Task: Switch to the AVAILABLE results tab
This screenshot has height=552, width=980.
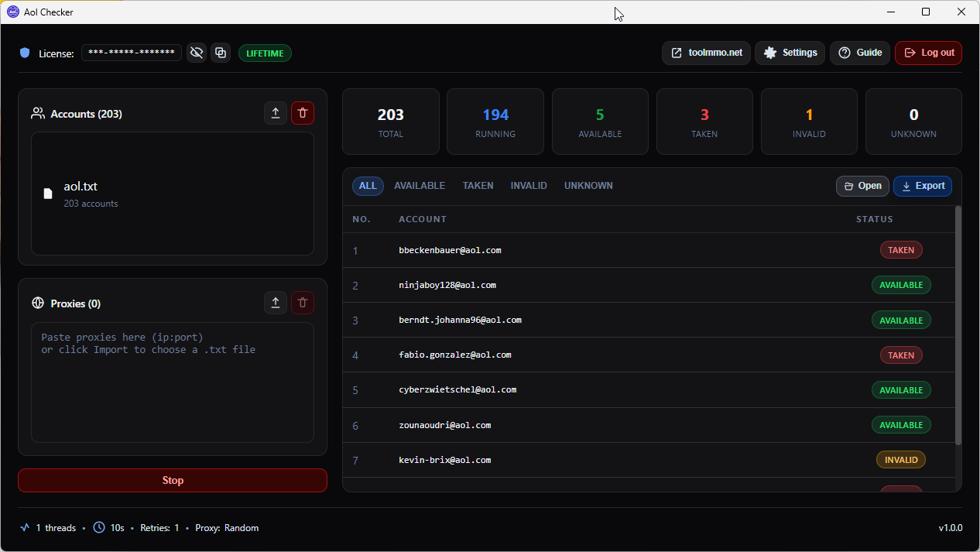Action: point(420,186)
